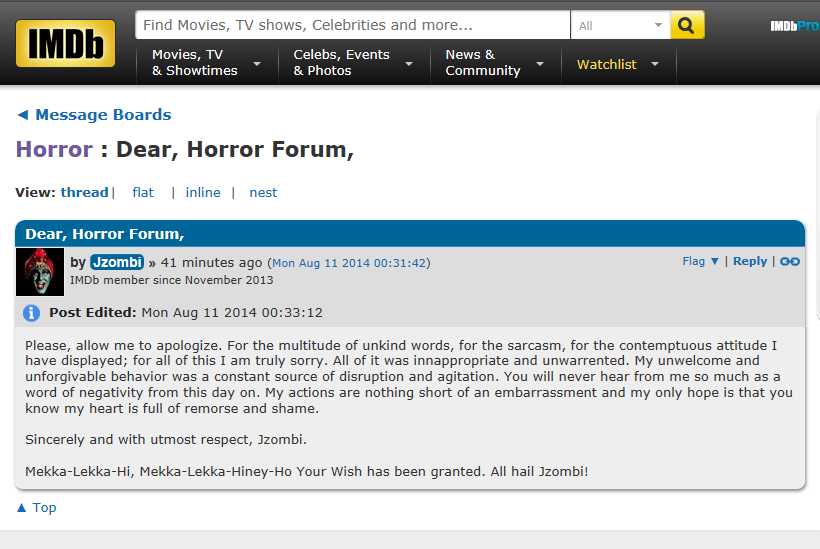Open Jzombi's avatar image
Image resolution: width=820 pixels, height=549 pixels.
pos(40,271)
